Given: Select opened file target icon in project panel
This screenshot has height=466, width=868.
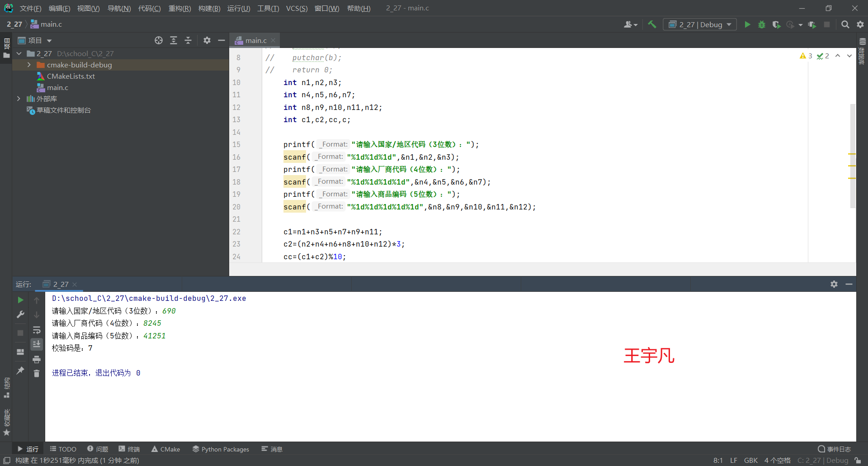Looking at the screenshot, I should tap(159, 40).
